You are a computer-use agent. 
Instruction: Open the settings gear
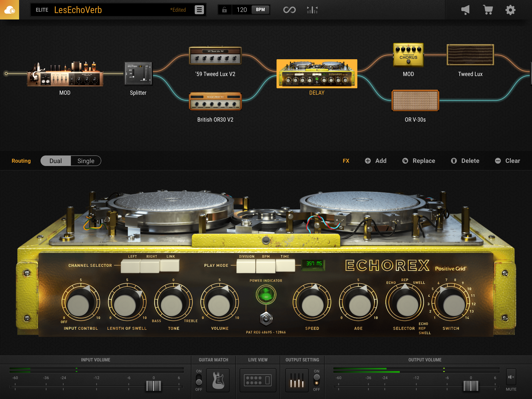tap(510, 10)
